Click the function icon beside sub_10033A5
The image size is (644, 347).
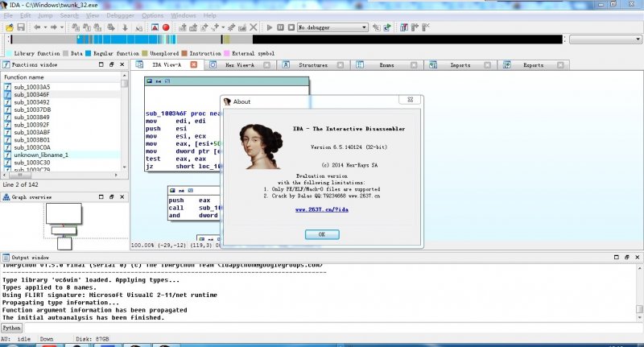pyautogui.click(x=7, y=87)
